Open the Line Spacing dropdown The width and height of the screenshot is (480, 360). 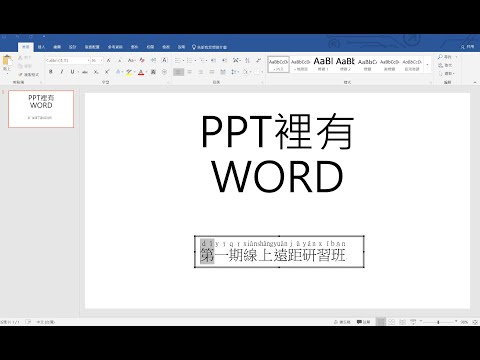[x=235, y=72]
